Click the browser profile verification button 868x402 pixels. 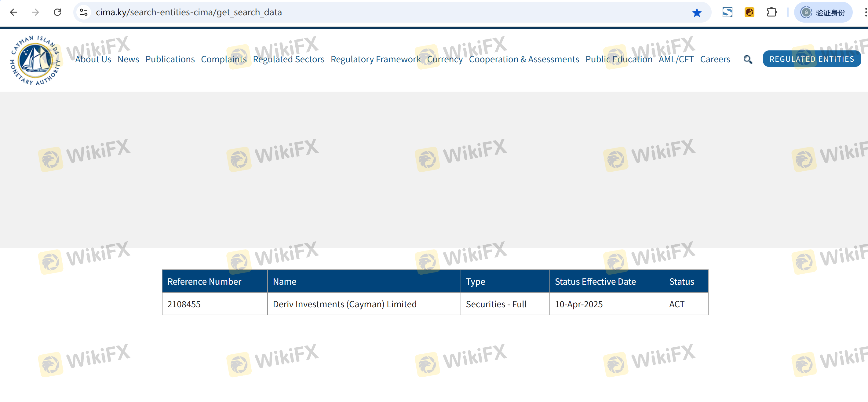[823, 13]
